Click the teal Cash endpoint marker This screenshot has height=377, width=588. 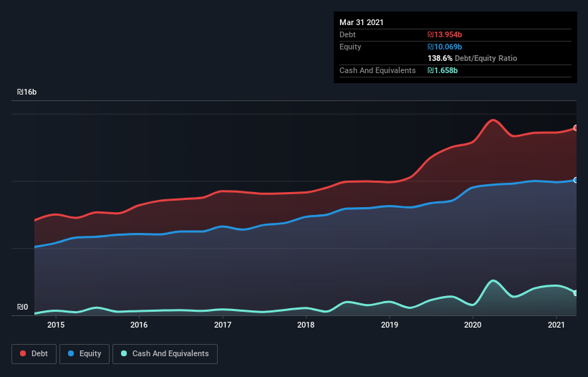tap(576, 293)
